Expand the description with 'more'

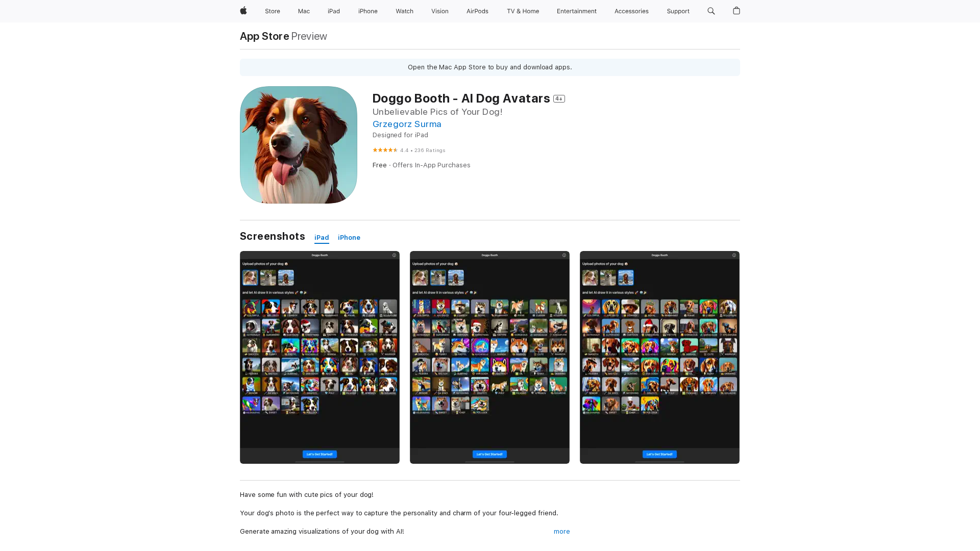point(562,532)
